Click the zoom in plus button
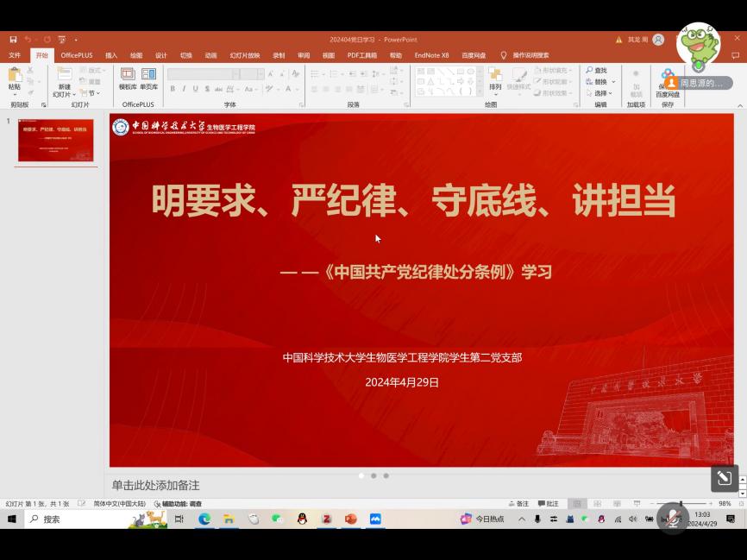The width and height of the screenshot is (747, 560). pos(711,504)
